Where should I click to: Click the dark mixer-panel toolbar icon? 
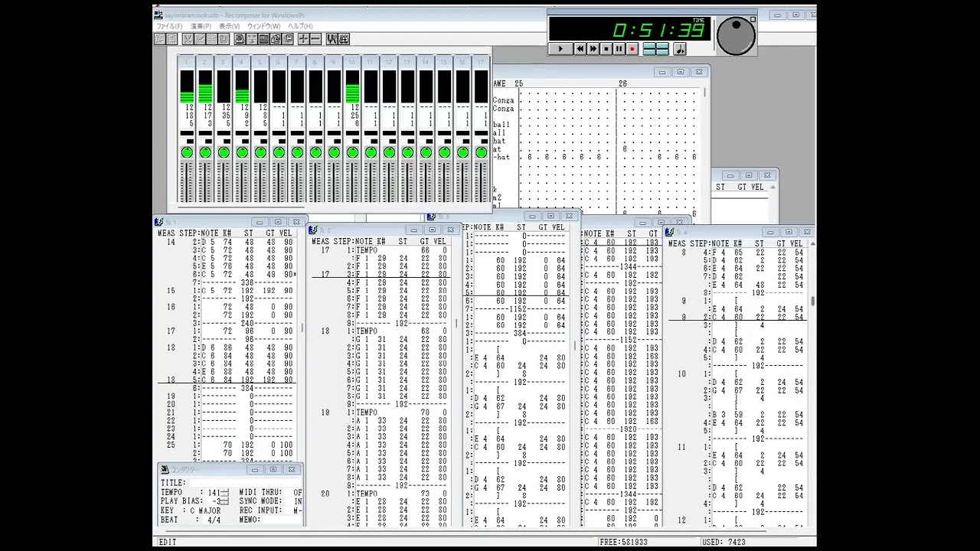pos(264,39)
